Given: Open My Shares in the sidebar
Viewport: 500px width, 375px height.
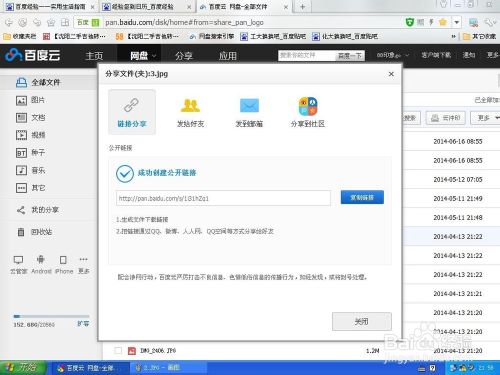Looking at the screenshot, I should point(38,210).
